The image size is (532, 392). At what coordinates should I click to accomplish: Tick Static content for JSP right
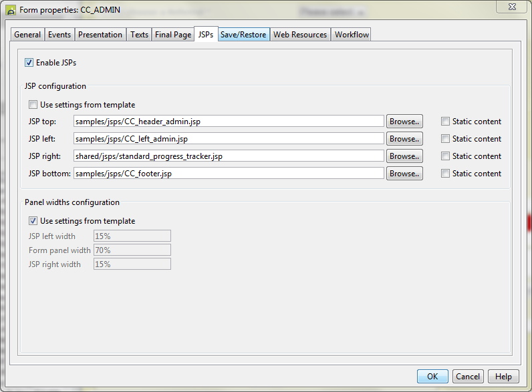point(446,156)
